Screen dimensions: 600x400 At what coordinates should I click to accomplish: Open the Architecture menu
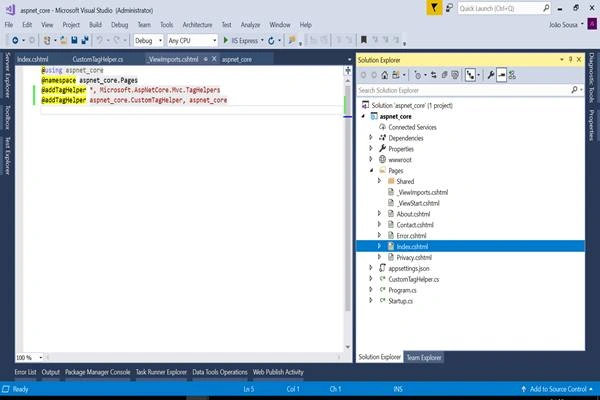[x=197, y=24]
